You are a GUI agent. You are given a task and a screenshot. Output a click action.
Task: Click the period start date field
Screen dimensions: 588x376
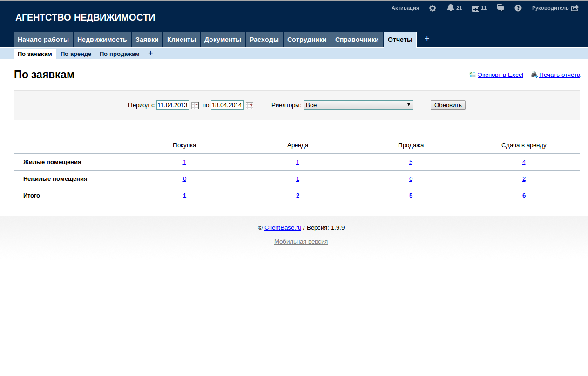[173, 105]
